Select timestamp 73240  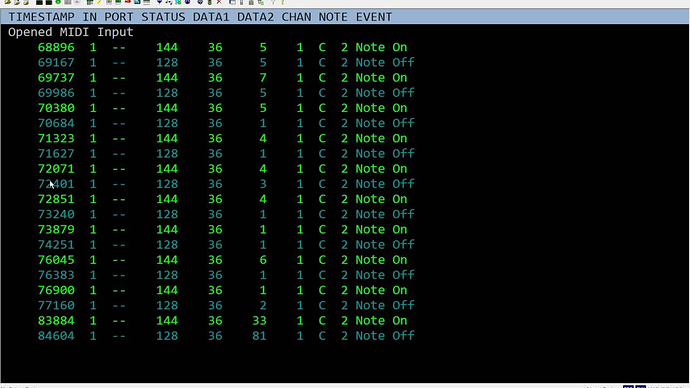(56, 214)
